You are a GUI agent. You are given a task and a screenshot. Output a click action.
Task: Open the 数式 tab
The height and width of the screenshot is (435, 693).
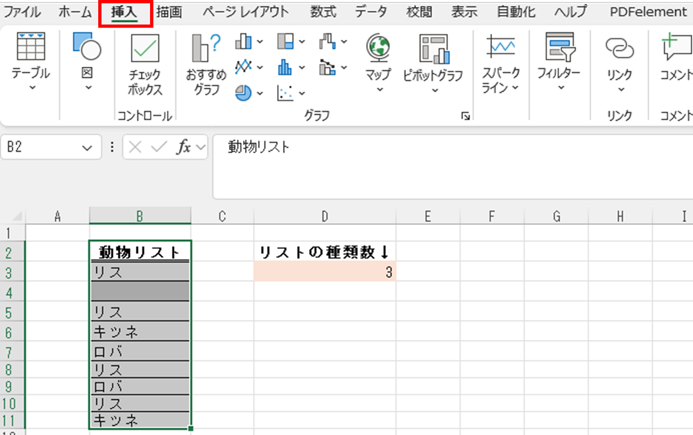(323, 12)
